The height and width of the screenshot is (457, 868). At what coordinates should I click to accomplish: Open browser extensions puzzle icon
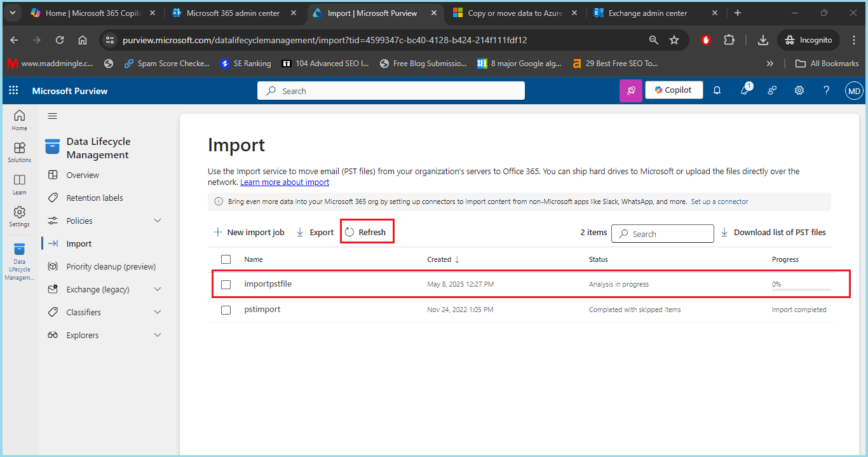(x=729, y=40)
